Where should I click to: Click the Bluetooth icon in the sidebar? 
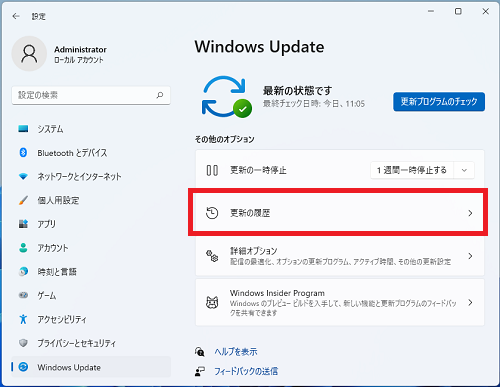[x=23, y=153]
